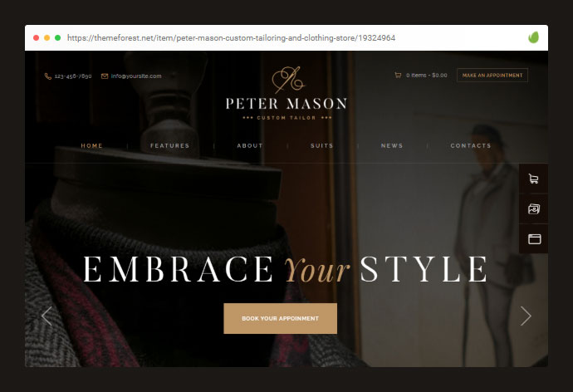This screenshot has width=573, height=392.
Task: Go to previous slide with left arrow
Action: point(47,316)
